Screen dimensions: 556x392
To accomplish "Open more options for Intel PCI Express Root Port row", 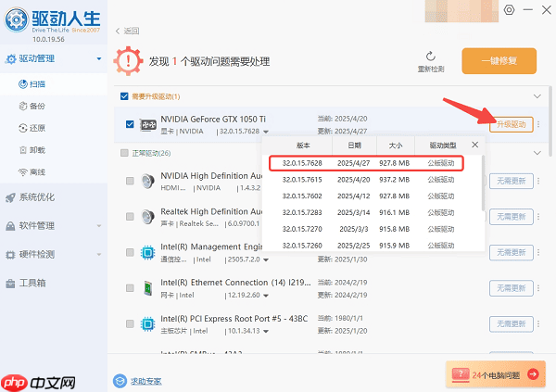I will point(538,324).
